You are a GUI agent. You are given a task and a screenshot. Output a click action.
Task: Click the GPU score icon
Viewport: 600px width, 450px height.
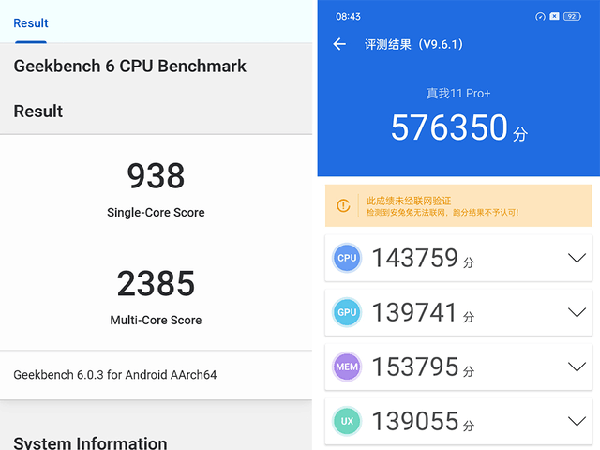347,313
